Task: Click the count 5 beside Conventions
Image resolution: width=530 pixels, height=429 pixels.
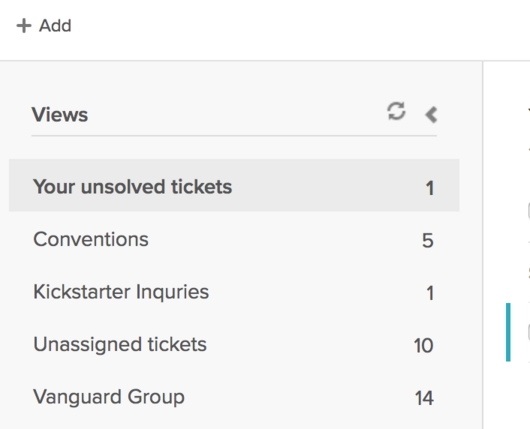Action: click(x=428, y=241)
